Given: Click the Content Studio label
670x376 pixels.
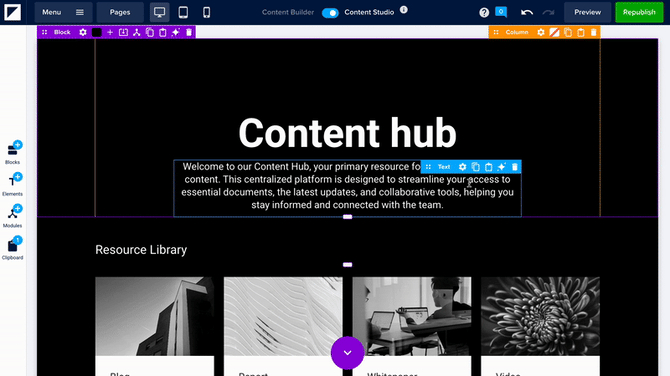Looking at the screenshot, I should pos(369,12).
